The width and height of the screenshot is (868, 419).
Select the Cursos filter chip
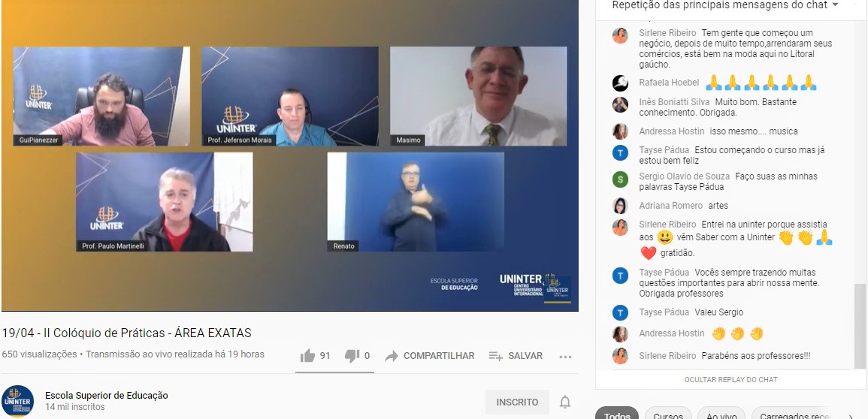coord(668,414)
